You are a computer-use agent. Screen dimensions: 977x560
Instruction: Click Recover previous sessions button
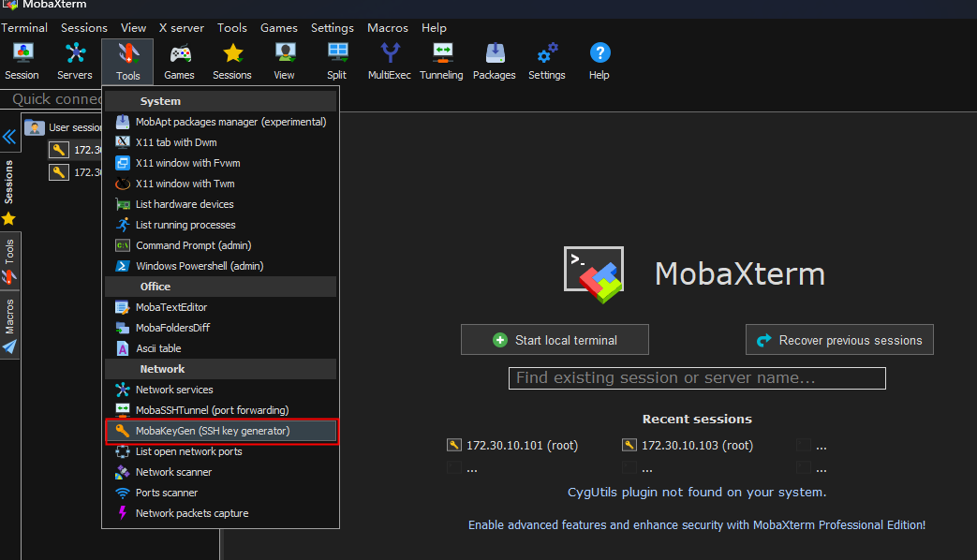839,340
